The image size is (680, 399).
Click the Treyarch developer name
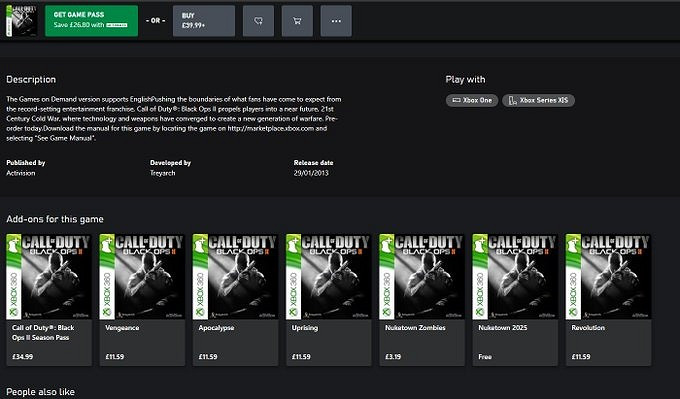163,173
